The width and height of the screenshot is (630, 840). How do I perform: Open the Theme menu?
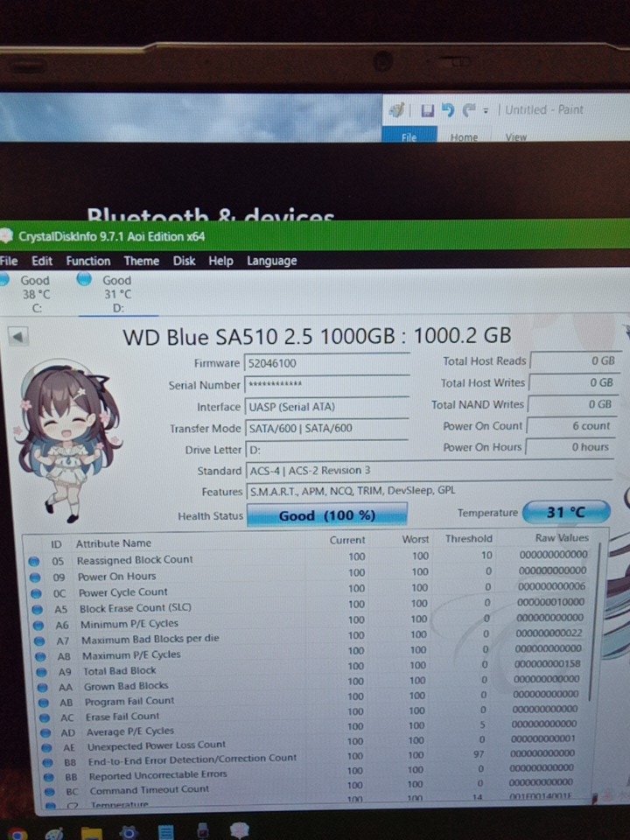coord(142,261)
